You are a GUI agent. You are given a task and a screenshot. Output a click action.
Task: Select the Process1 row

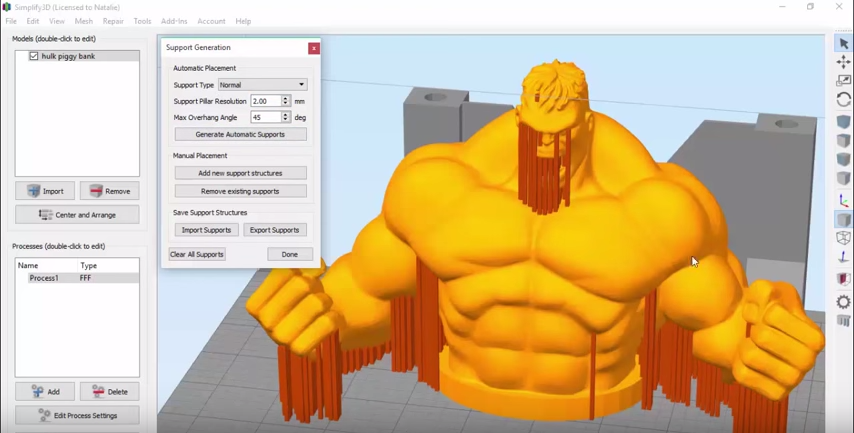77,278
